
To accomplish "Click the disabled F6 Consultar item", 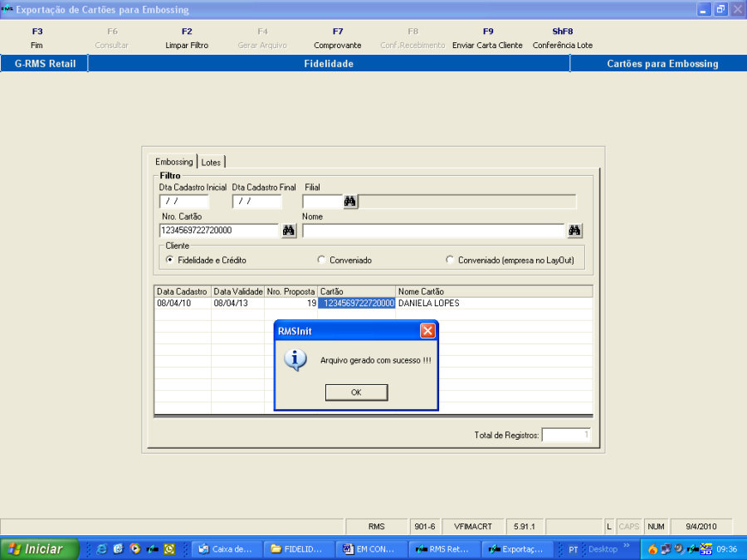I will coord(112,38).
